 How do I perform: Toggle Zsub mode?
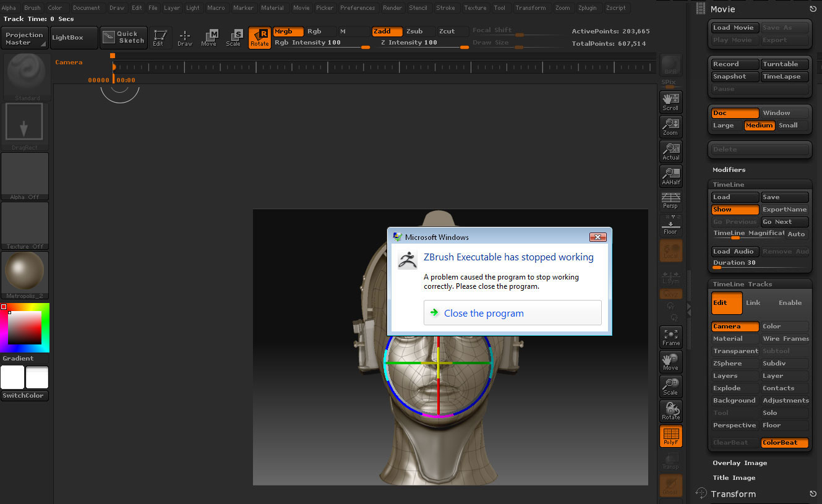tap(419, 32)
